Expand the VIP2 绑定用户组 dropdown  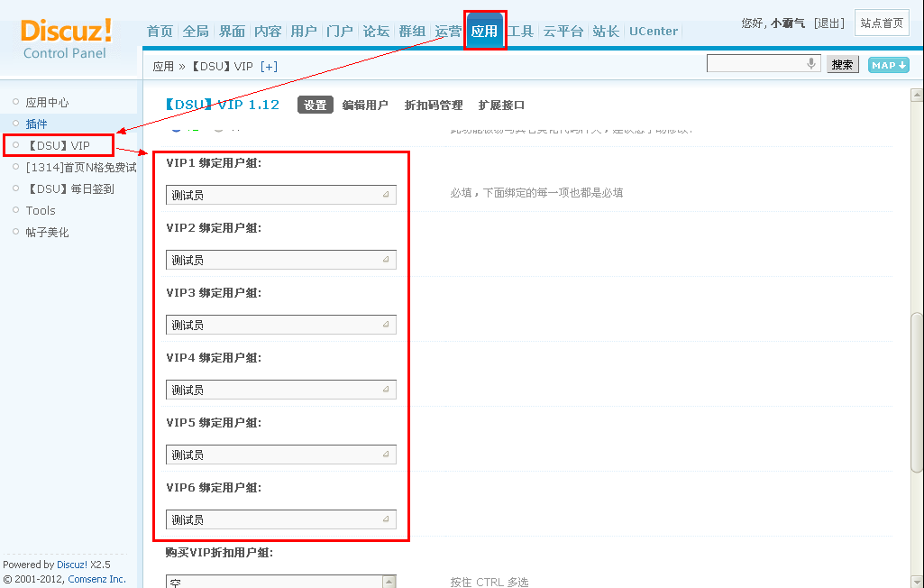point(281,260)
